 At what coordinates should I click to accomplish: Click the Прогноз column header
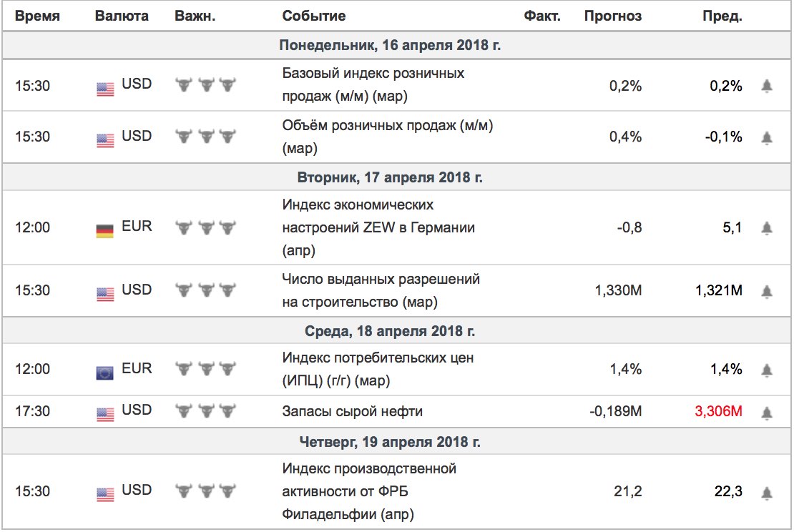613,16
